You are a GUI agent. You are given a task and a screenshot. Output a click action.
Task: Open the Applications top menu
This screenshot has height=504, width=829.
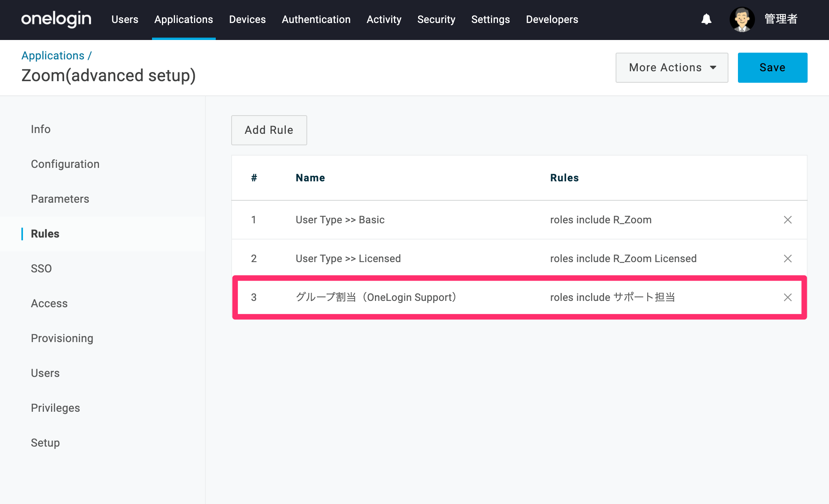coord(184,19)
